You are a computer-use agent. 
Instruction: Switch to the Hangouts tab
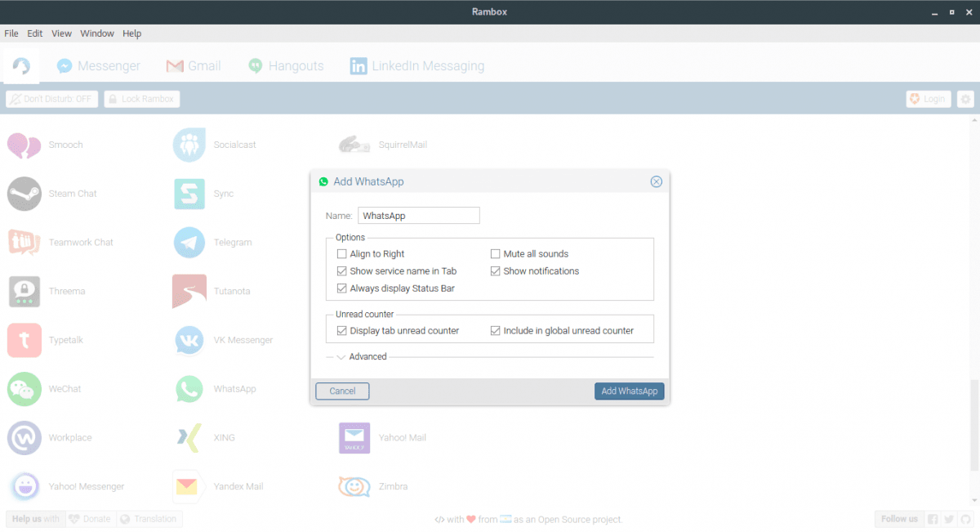(x=286, y=66)
